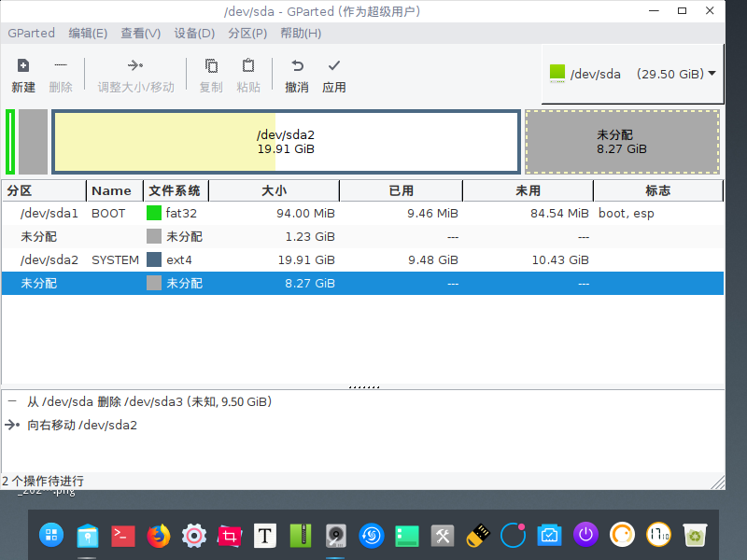Select the delete /dev/sda3 pending operation

pyautogui.click(x=149, y=402)
